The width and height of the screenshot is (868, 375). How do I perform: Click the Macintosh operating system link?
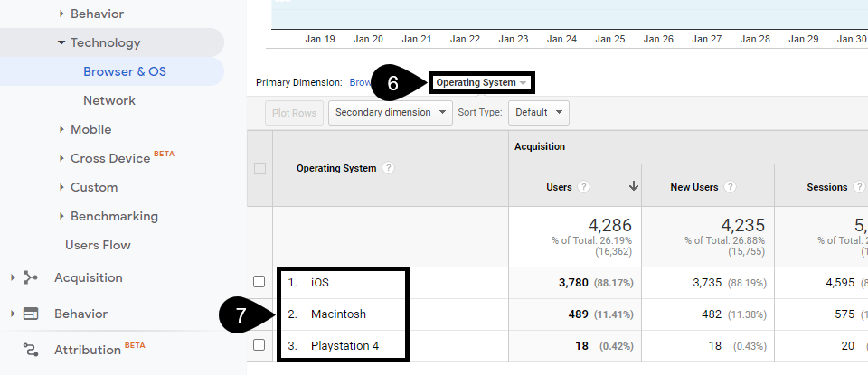[338, 314]
